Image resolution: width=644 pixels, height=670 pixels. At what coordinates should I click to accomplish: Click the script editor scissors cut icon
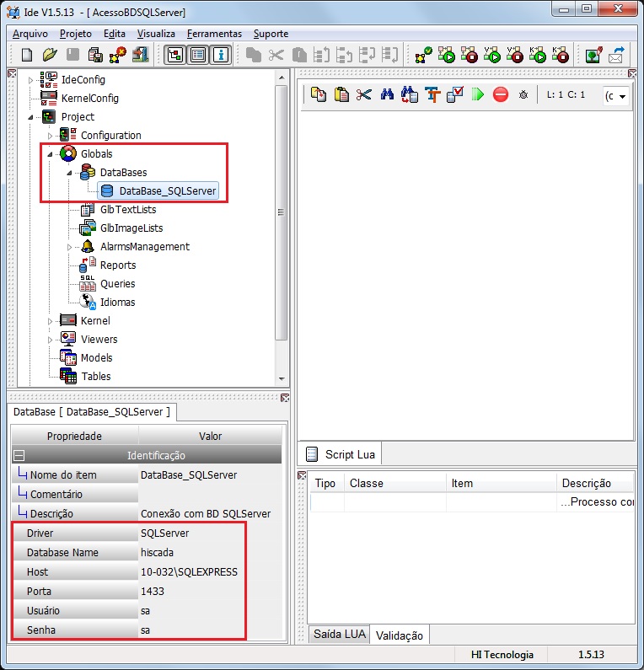click(363, 94)
